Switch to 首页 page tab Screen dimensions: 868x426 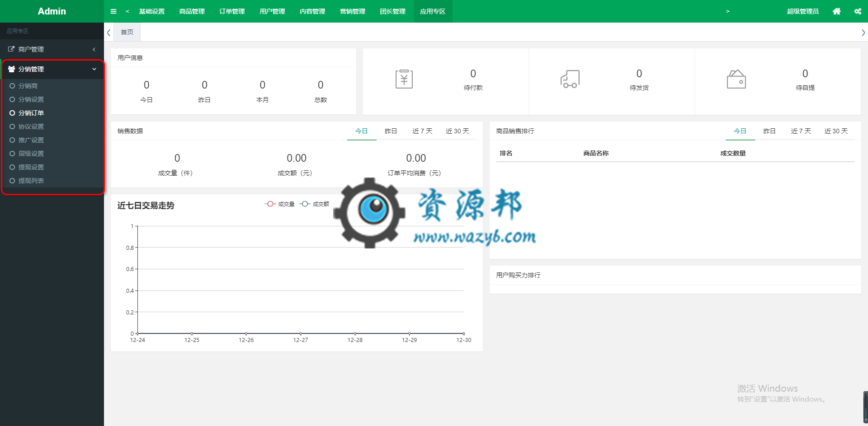(x=127, y=32)
